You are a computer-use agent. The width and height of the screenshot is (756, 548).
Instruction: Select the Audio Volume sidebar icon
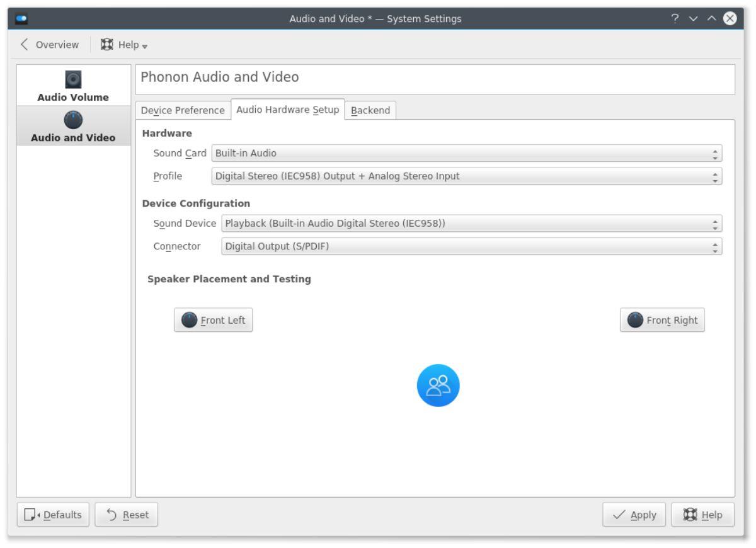point(72,79)
